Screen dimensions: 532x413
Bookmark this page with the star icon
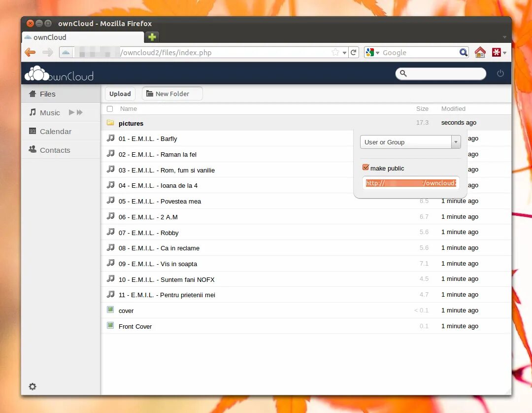335,52
